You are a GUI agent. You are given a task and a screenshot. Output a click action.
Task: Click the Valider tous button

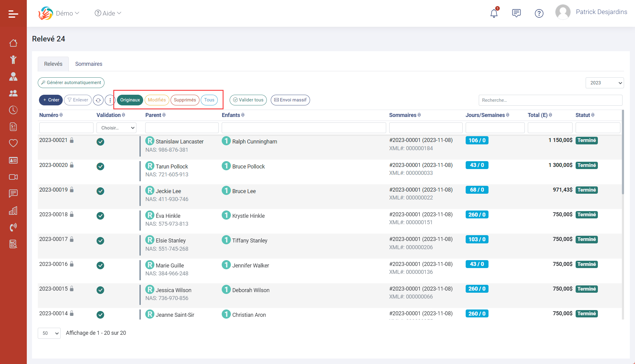(x=248, y=100)
